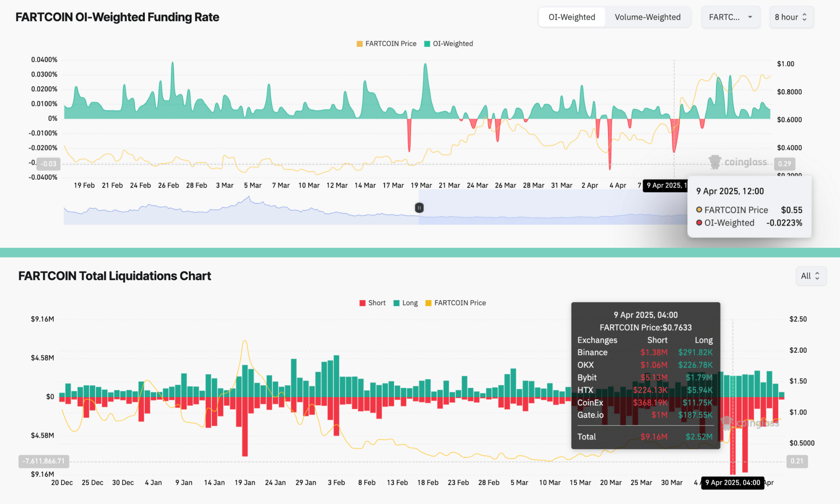Click the FARTCOIN Total Liquidations Chart title
The width and height of the screenshot is (840, 504).
point(115,276)
